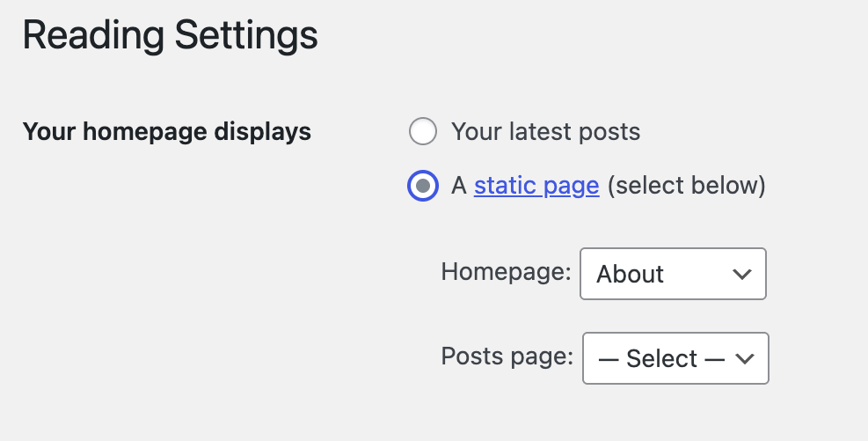Click the "(select below)" text
This screenshot has height=441, width=868.
click(686, 186)
